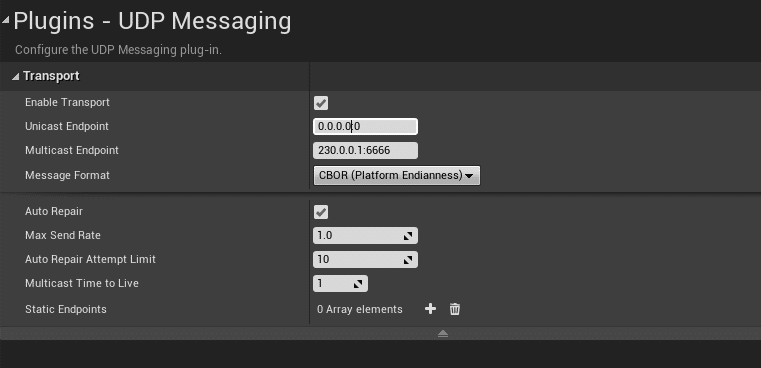Viewport: 761px width, 368px height.
Task: Collapse the Transport section triangle
Action: point(16,77)
